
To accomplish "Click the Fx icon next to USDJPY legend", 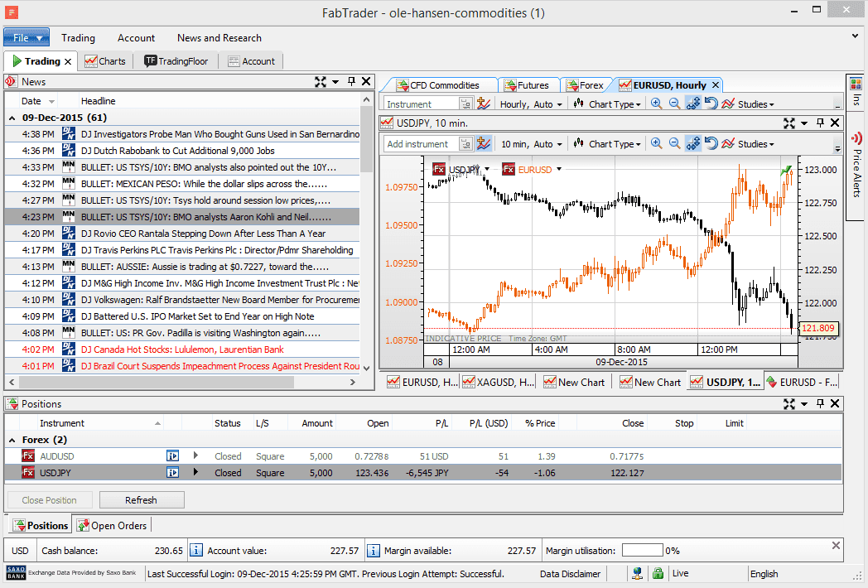I will 439,170.
